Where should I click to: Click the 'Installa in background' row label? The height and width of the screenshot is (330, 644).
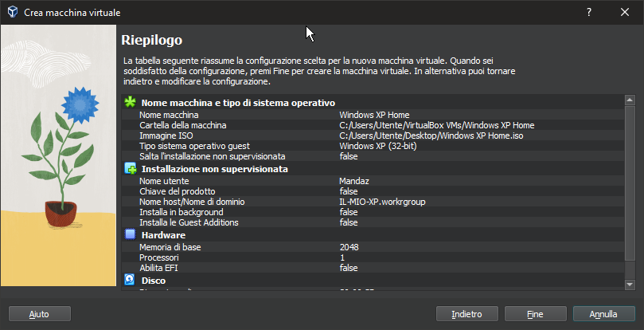click(181, 212)
